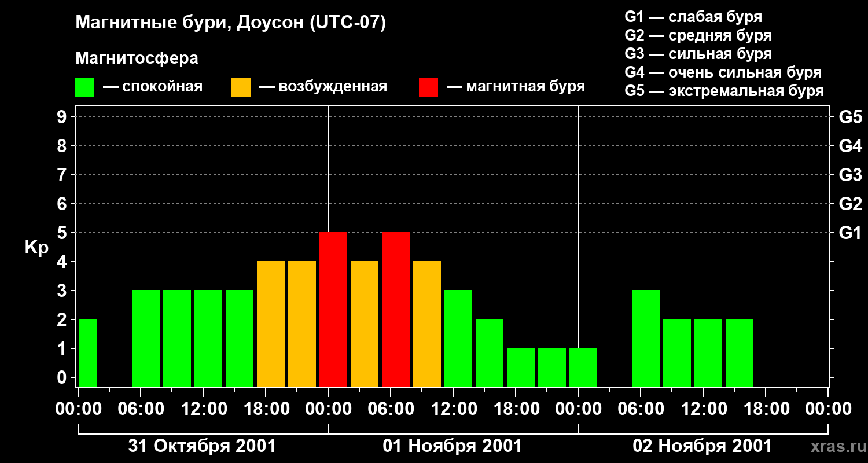Select the title Магнитные бури, Доусон (UTC-07)
Screen dimensions: 868x463
(230, 24)
